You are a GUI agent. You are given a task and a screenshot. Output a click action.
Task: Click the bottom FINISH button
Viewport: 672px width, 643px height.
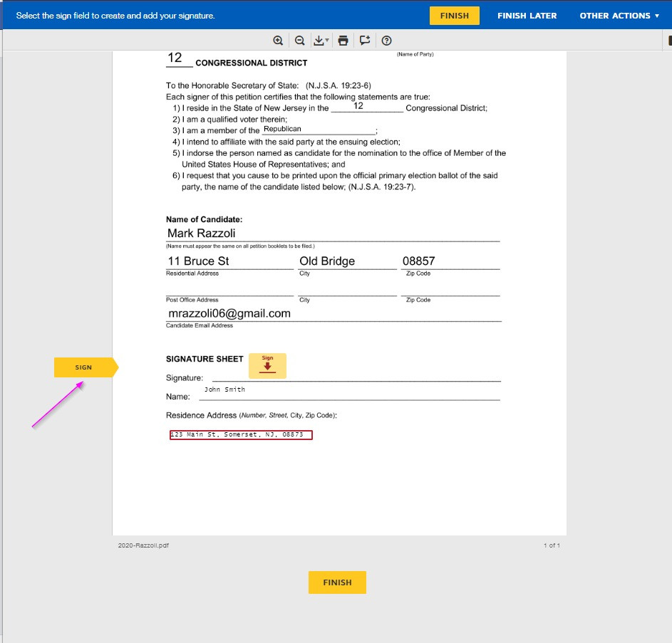[x=337, y=582]
